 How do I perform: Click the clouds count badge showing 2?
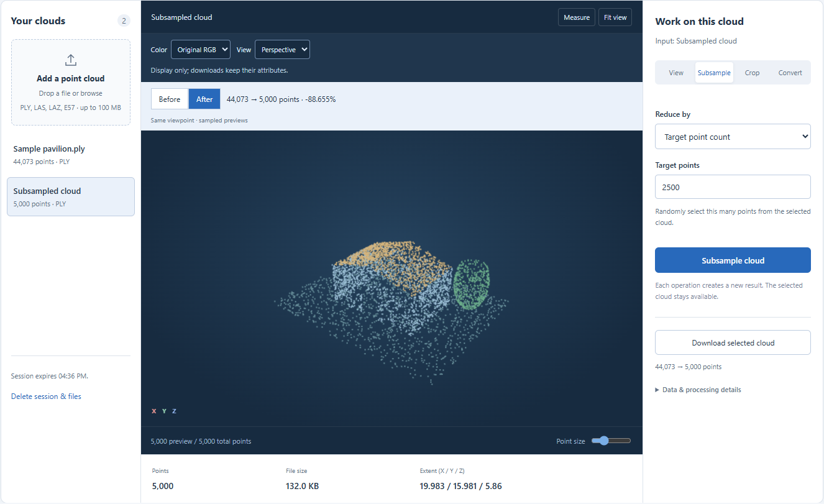tap(124, 21)
